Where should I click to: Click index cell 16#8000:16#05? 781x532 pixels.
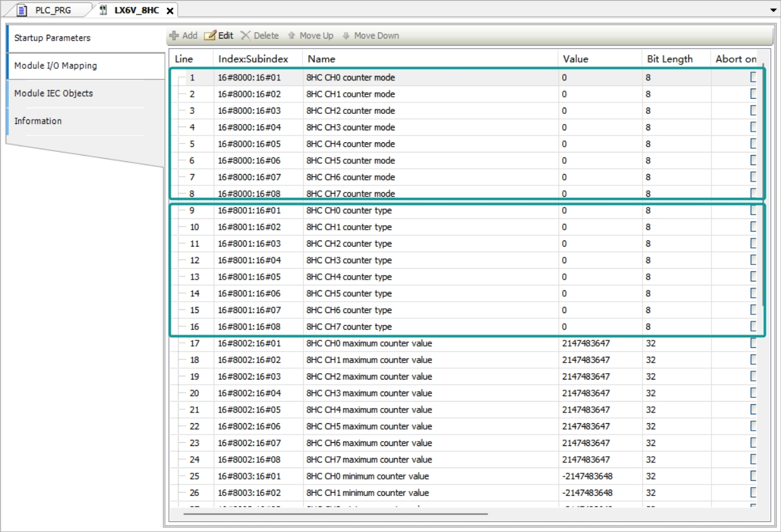point(258,144)
